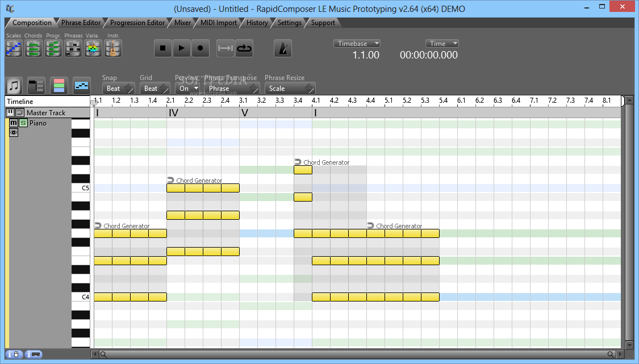Switch to the MIDI Import tab
Screen dimensions: 639x364
[219, 23]
